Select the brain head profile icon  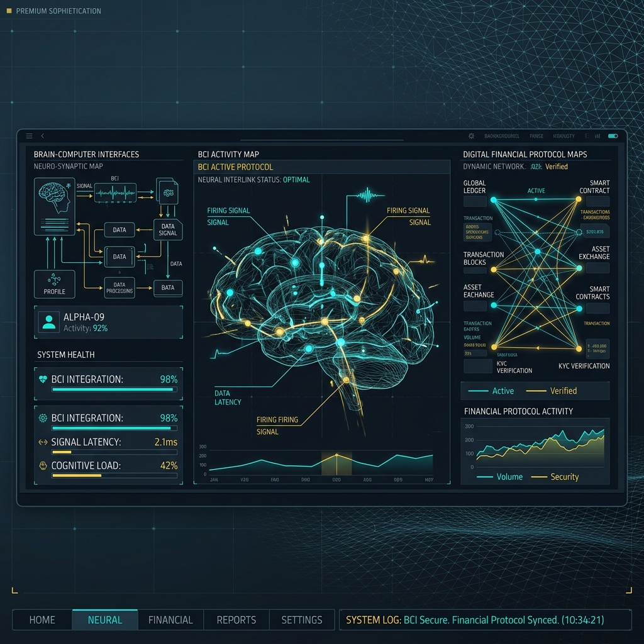55,206
